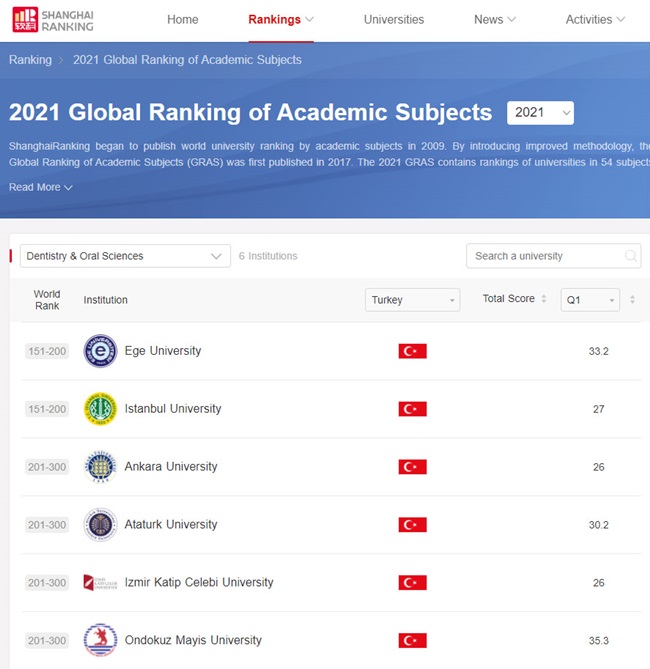650x669 pixels.
Task: Click the ShanghaiRanking logo
Action: (x=53, y=20)
